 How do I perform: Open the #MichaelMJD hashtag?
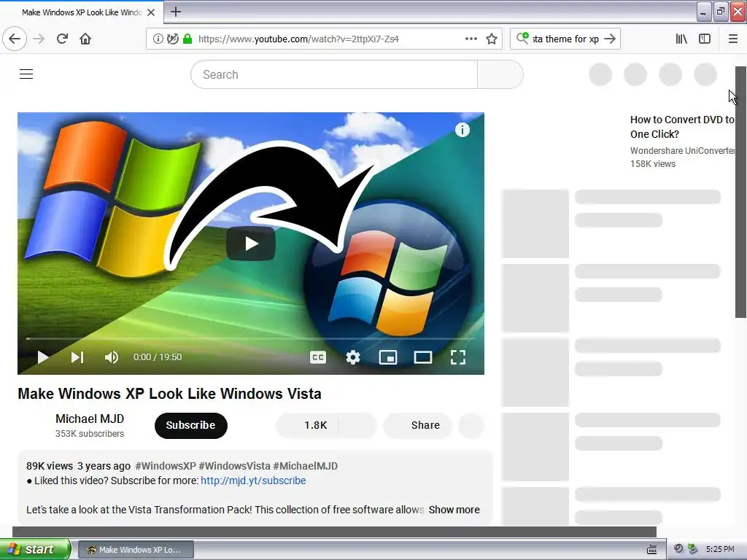click(x=305, y=466)
